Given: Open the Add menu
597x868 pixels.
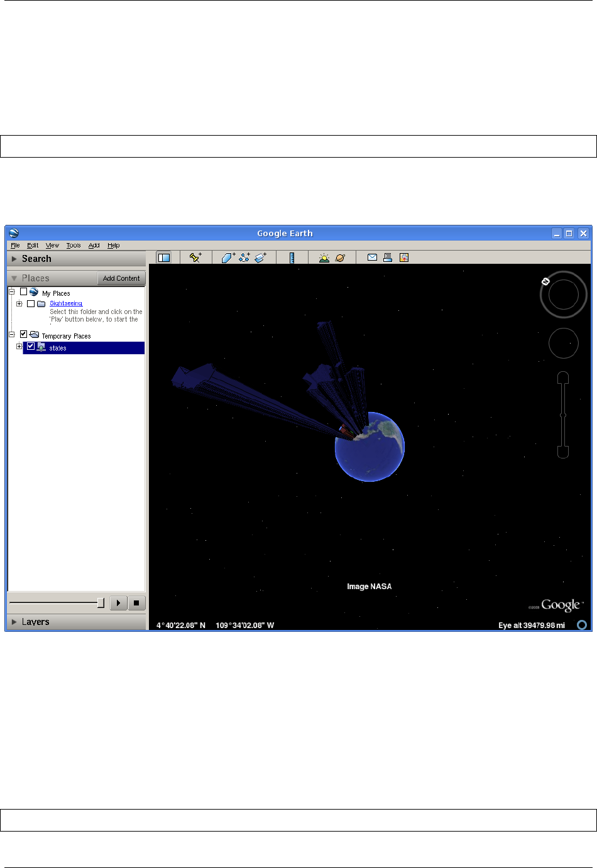Looking at the screenshot, I should click(x=94, y=246).
